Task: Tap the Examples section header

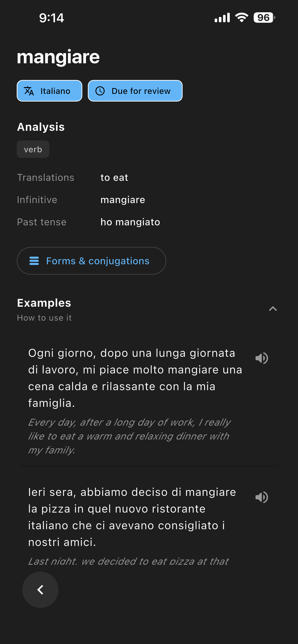Action: (44, 303)
